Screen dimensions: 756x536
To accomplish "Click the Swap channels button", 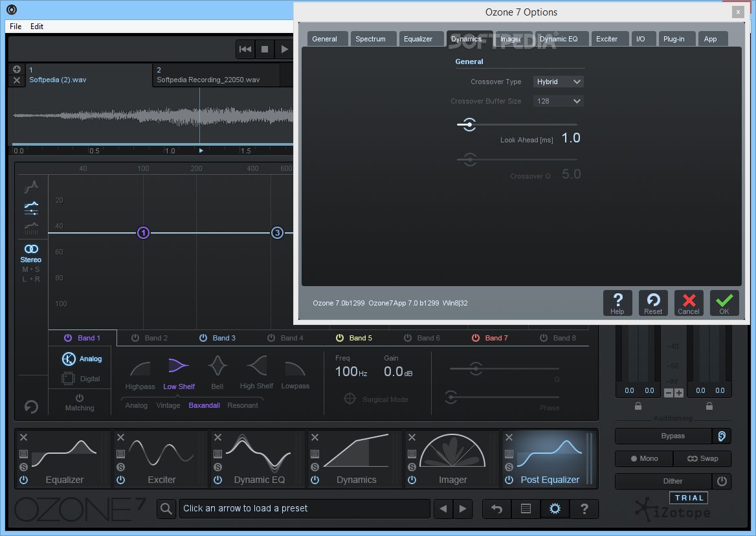I will coord(702,458).
